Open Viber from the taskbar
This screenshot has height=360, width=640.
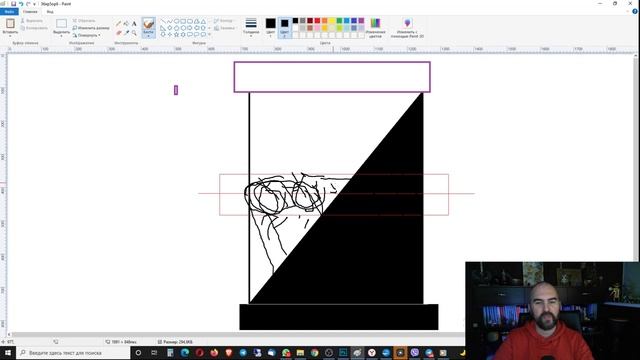(414, 353)
